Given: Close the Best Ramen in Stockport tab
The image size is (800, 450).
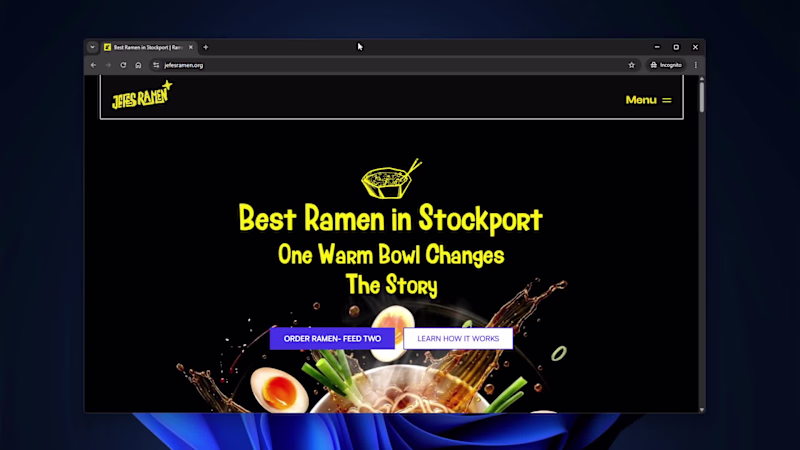Looking at the screenshot, I should tap(191, 47).
